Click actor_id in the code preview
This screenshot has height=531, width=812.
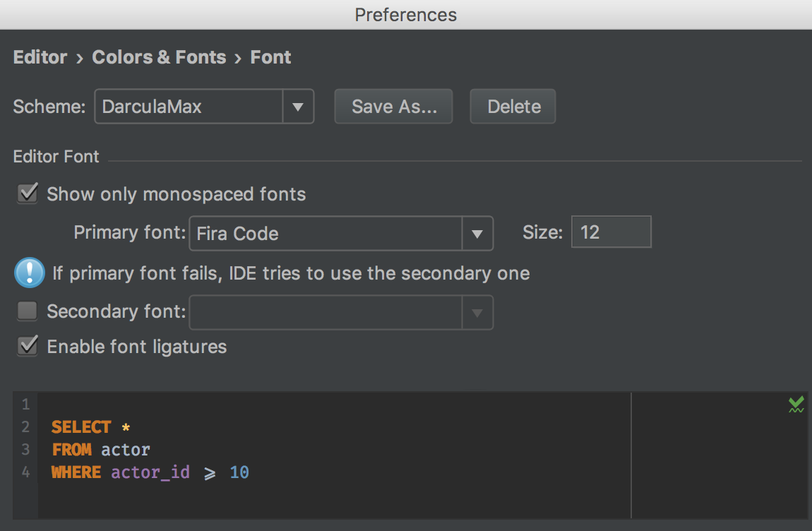click(150, 472)
